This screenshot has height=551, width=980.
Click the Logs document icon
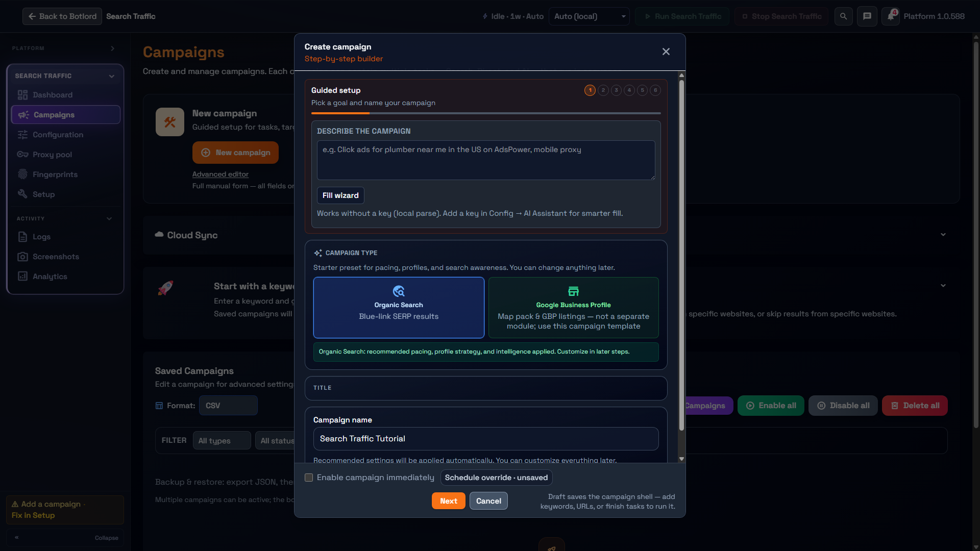(22, 237)
